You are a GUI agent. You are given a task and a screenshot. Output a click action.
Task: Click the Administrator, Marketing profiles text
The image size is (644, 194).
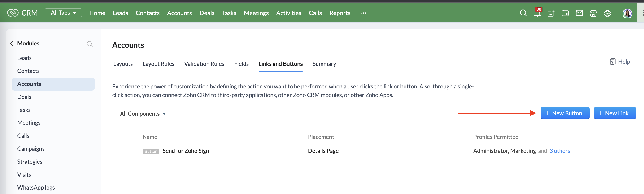click(x=504, y=151)
